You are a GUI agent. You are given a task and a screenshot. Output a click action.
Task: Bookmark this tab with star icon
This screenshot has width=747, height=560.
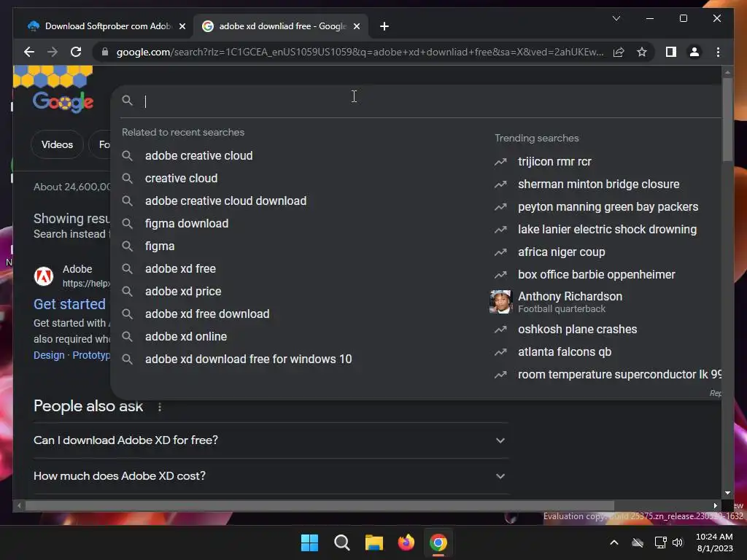642,52
